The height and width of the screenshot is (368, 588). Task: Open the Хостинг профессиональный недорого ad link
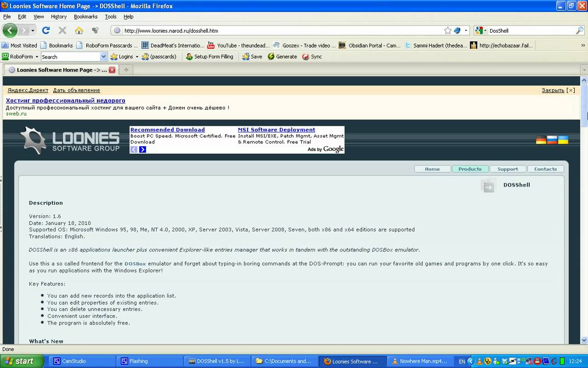[x=66, y=100]
